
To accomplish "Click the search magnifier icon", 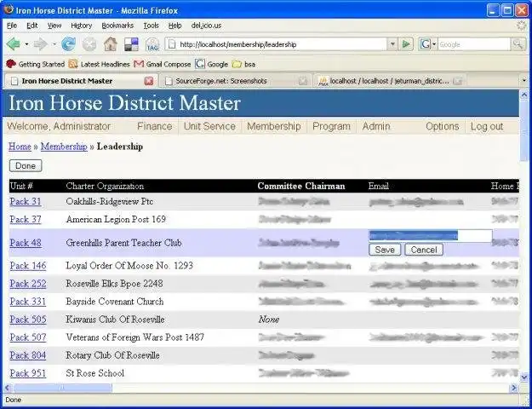I will 518,44.
